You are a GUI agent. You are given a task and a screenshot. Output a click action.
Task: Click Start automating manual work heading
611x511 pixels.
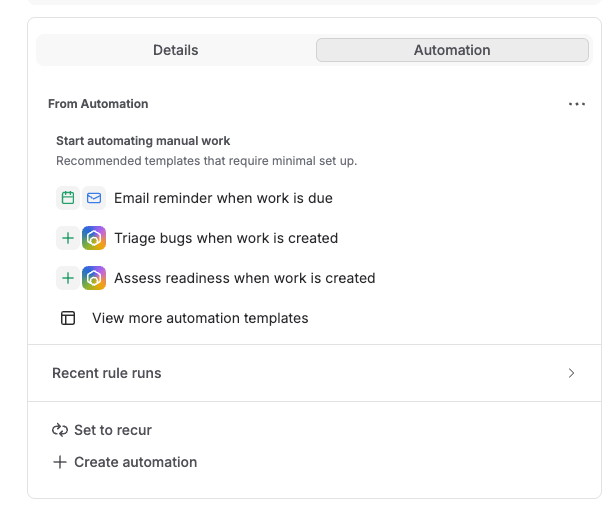[143, 141]
